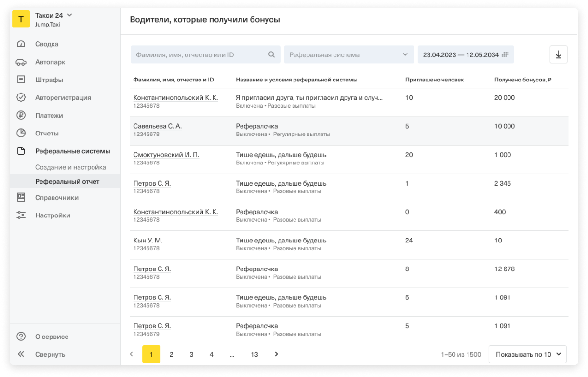This screenshot has height=377, width=588.
Task: Click the download report icon button
Action: pyautogui.click(x=559, y=54)
